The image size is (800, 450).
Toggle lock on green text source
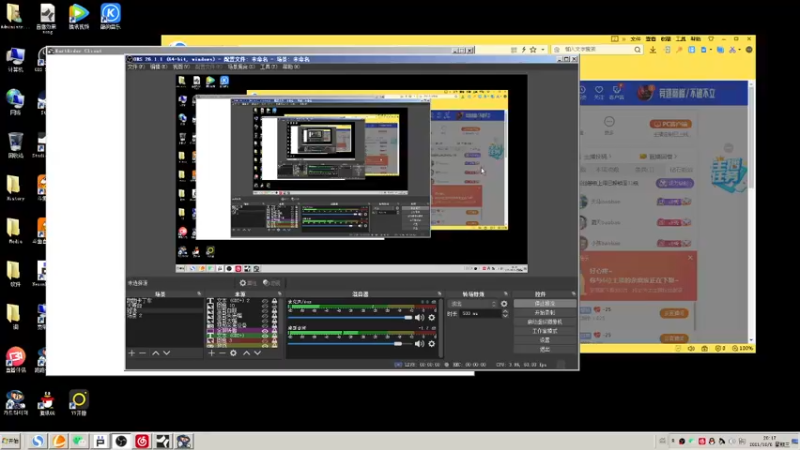274,336
